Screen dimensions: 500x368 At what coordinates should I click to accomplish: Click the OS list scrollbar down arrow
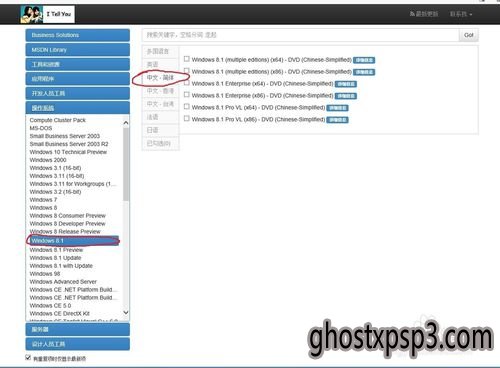[126, 312]
